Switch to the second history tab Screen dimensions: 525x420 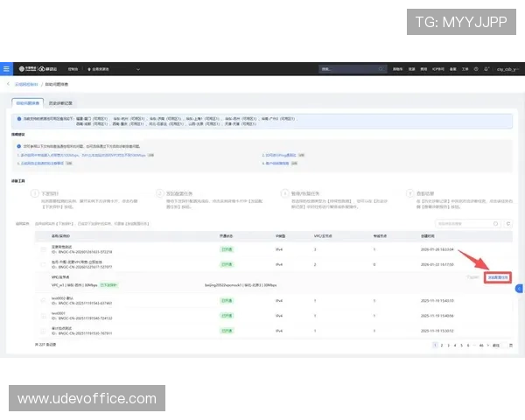click(60, 102)
